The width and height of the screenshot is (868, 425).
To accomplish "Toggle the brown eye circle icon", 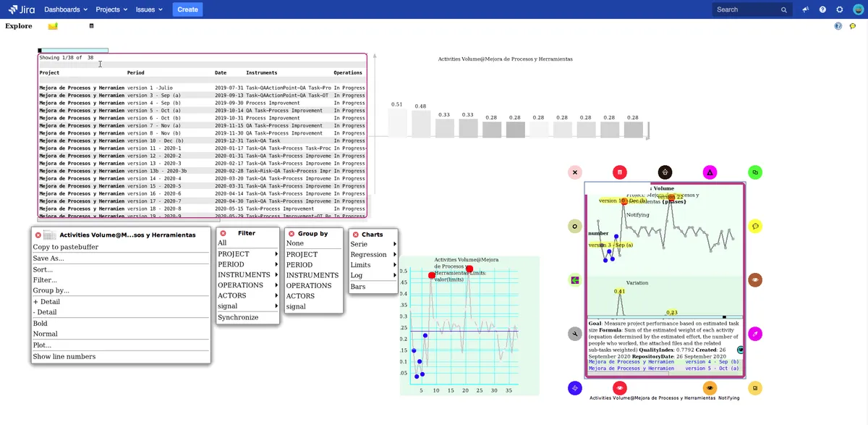I will (x=755, y=279).
